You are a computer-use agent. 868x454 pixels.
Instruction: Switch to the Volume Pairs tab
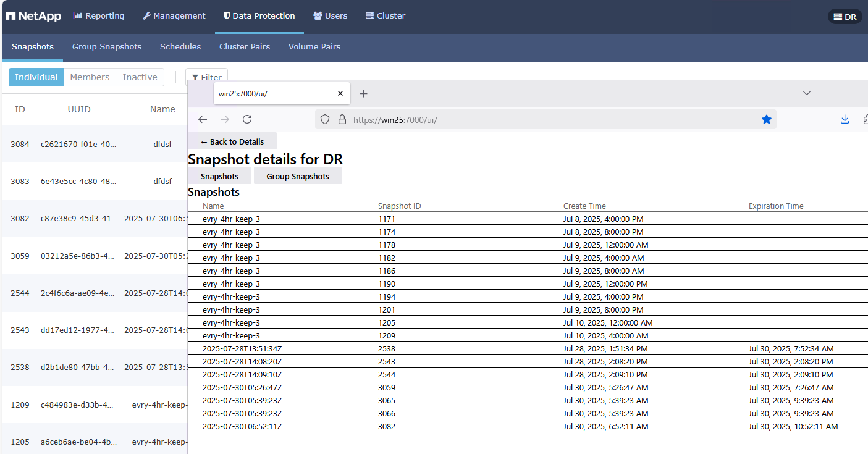[314, 47]
